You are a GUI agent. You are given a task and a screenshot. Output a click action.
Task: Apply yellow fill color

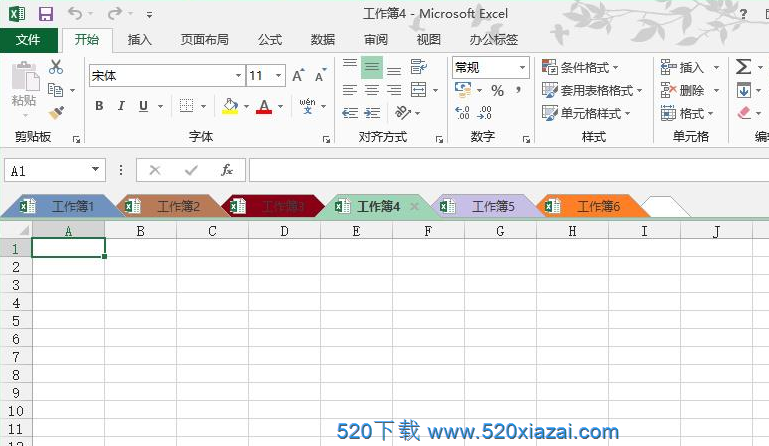(230, 105)
